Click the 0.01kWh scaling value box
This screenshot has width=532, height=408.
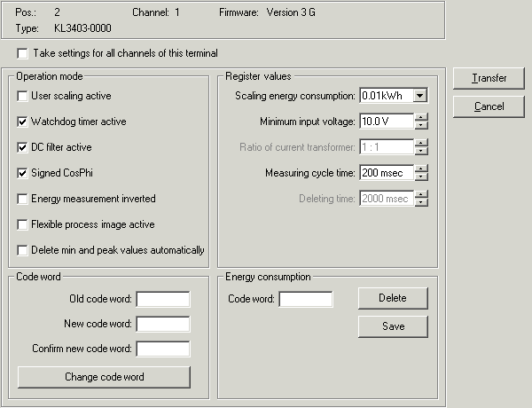point(387,96)
